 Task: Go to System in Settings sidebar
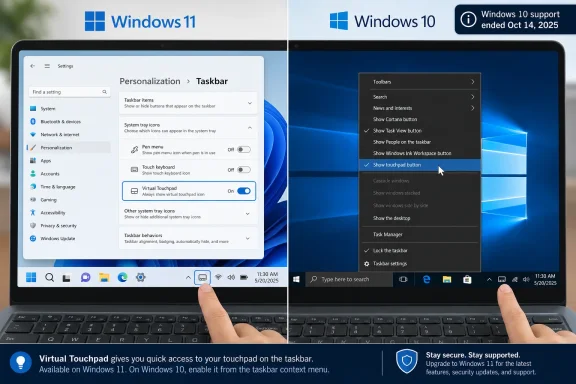click(x=69, y=109)
